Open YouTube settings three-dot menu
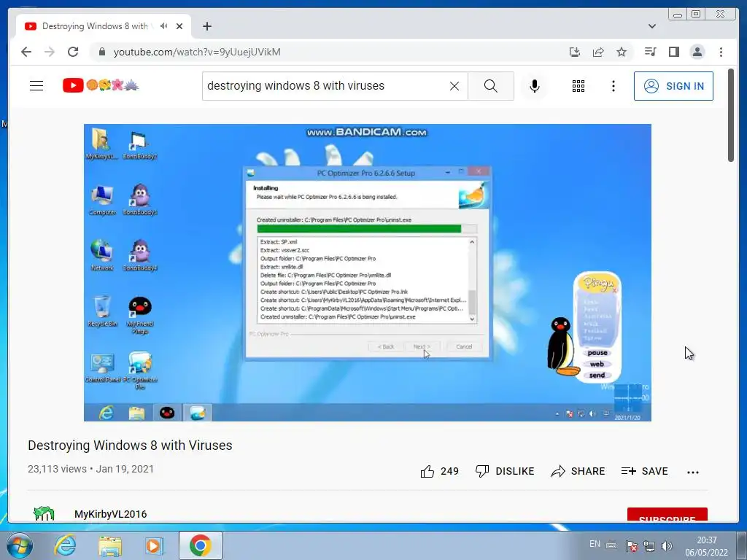747x560 pixels. [x=613, y=86]
